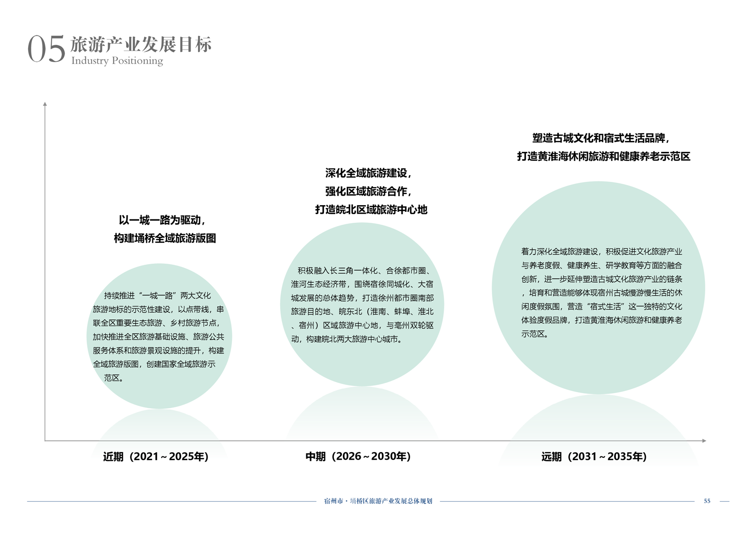Select the heading "塑造古城文化和宿式生活品牌"
This screenshot has height=534, width=756.
(601, 138)
